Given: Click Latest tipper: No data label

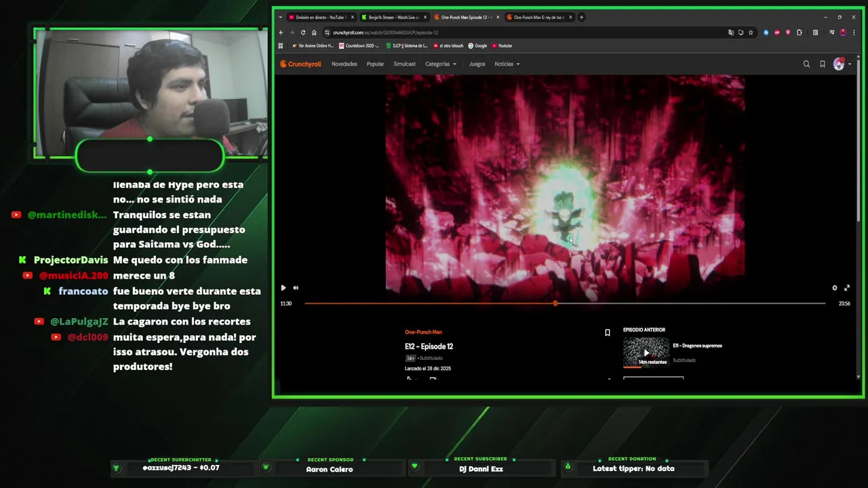Looking at the screenshot, I should point(633,469).
